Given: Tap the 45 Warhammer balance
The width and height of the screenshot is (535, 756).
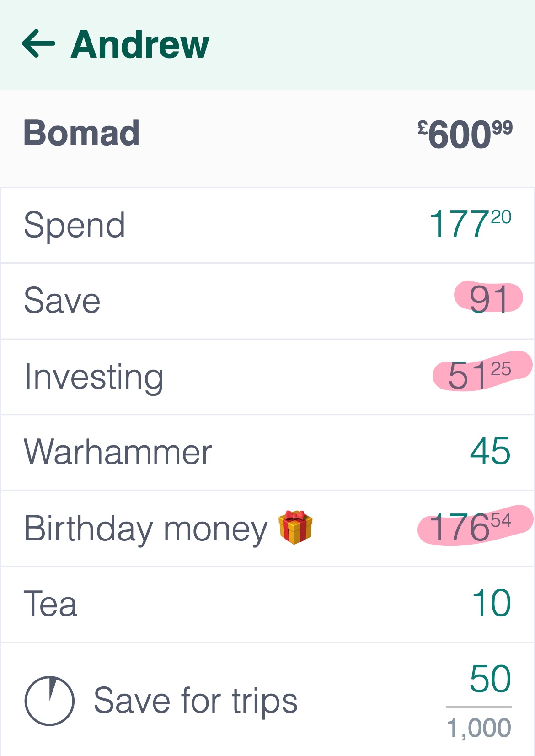Looking at the screenshot, I should click(491, 451).
